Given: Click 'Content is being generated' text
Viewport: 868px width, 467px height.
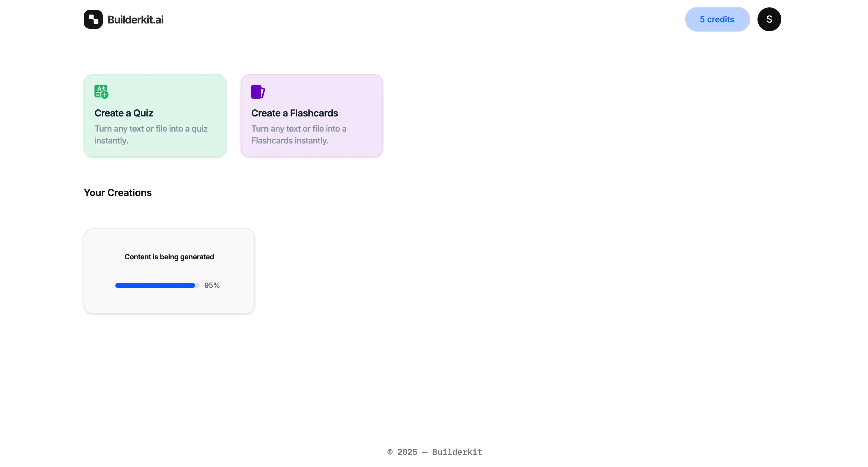Looking at the screenshot, I should pyautogui.click(x=169, y=257).
